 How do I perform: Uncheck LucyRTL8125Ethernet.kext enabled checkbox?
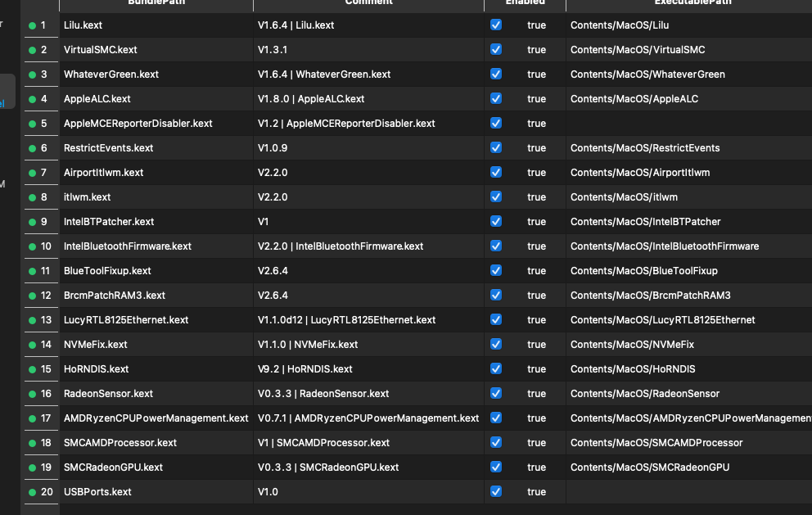[495, 319]
